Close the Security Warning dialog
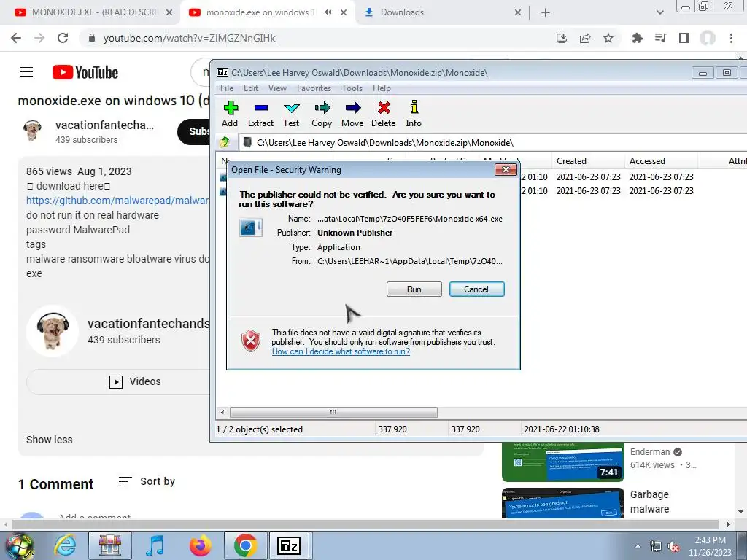 pos(506,169)
